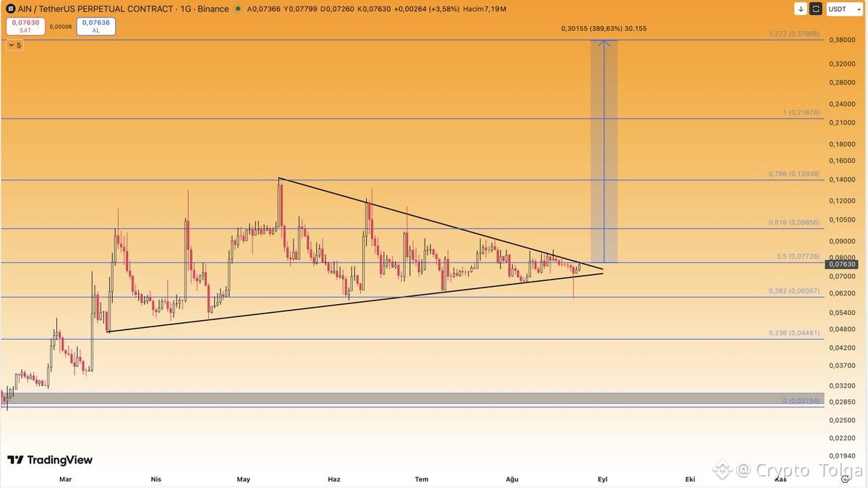The image size is (868, 488).
Task: Click the Tem label on the time axis
Action: (422, 479)
